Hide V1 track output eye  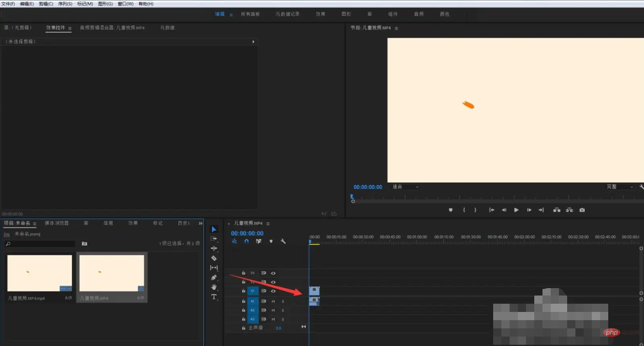(x=273, y=291)
